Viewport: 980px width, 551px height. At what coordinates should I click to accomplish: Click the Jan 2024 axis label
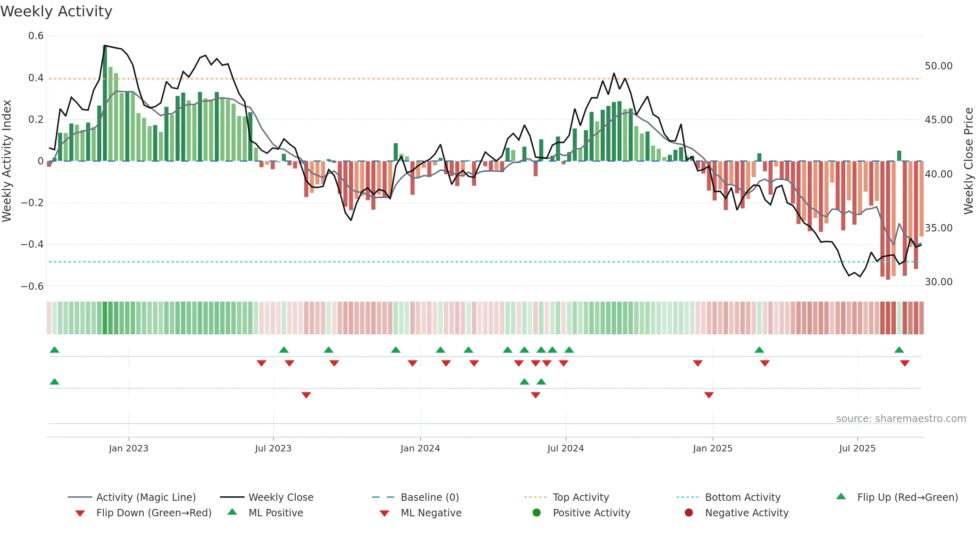(420, 448)
